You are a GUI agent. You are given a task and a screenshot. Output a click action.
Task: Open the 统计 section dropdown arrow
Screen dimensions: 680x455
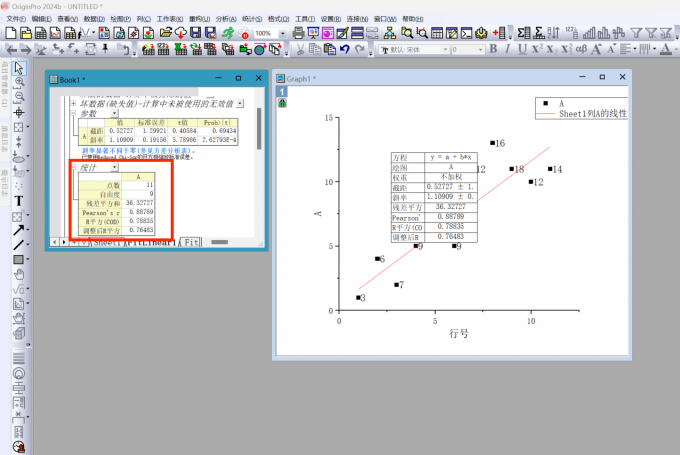click(x=114, y=167)
